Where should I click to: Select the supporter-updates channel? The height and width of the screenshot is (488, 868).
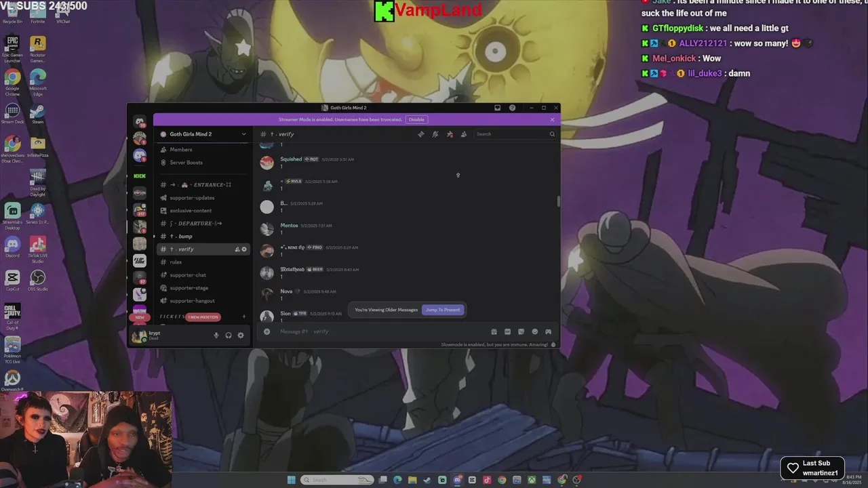[x=203, y=198]
